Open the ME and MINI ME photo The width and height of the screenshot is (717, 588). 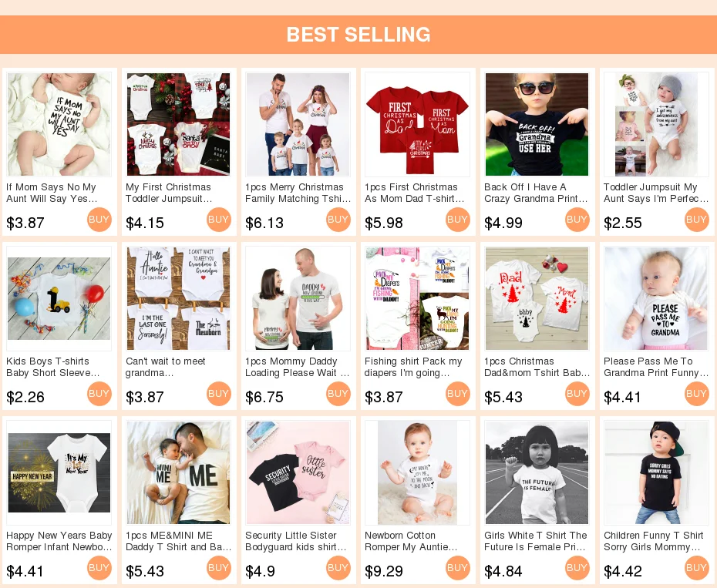[178, 472]
